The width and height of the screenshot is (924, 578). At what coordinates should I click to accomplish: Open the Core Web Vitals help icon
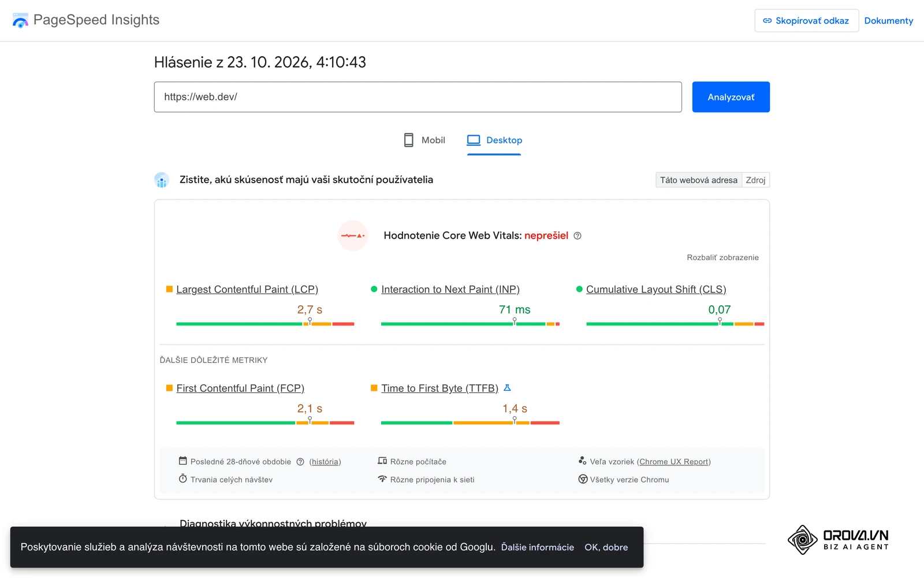tap(577, 236)
